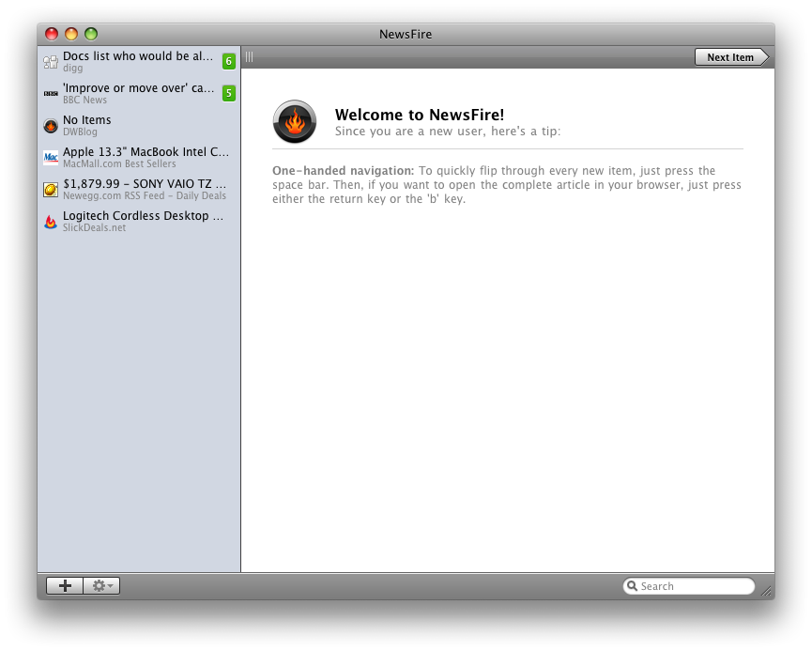Click the green unread badge showing 5
The height and width of the screenshot is (651, 812).
[228, 94]
